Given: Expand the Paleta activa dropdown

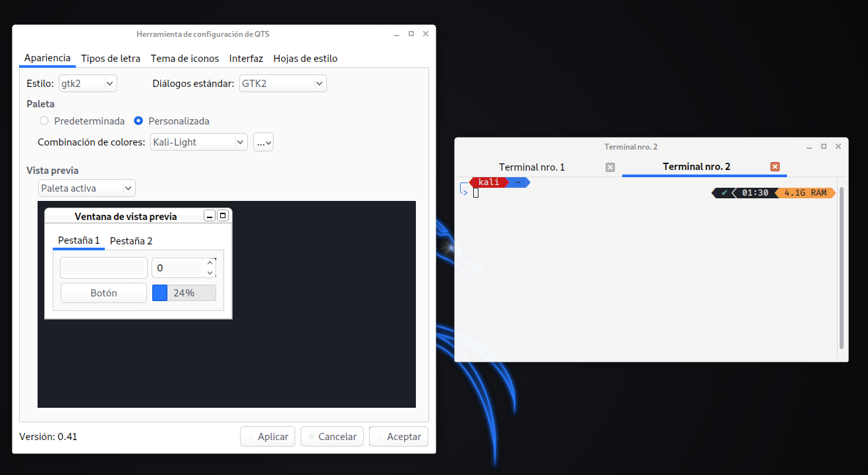Looking at the screenshot, I should 86,188.
